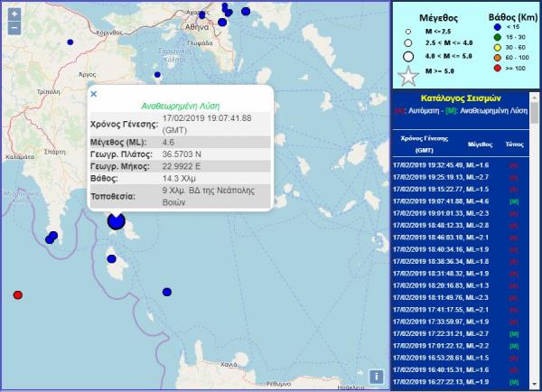Zoom out on the earthquake map
This screenshot has width=542, height=392.
pos(14,29)
